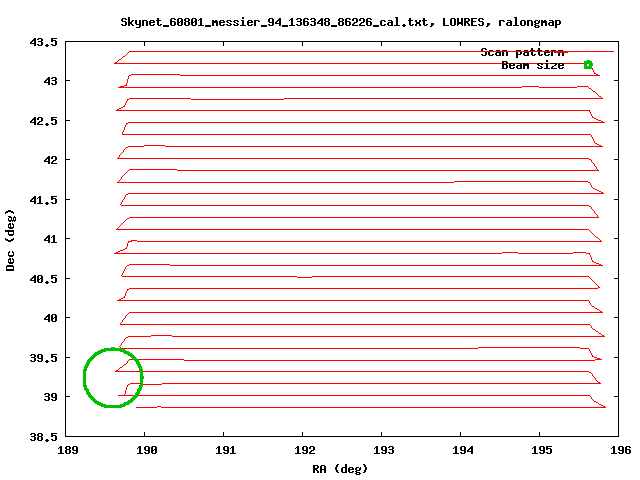Click the y-axis tick label 42
Viewport: 640px width, 480px height.
pos(51,160)
